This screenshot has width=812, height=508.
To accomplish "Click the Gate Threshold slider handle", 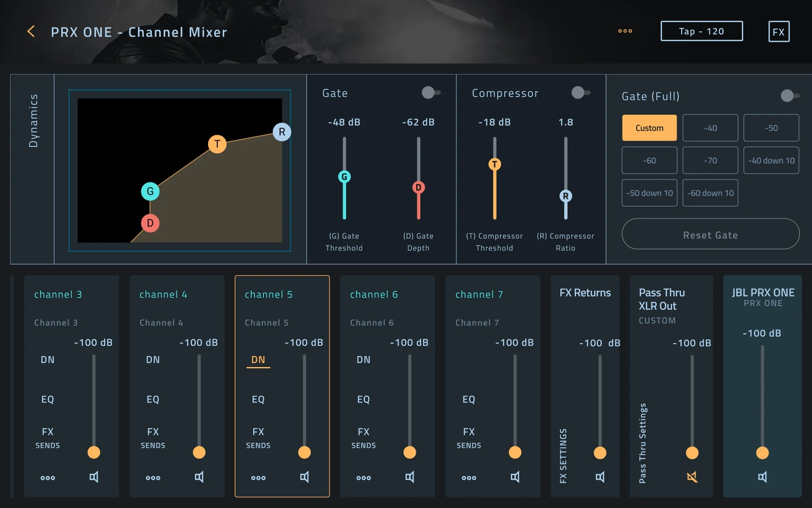I will [344, 177].
